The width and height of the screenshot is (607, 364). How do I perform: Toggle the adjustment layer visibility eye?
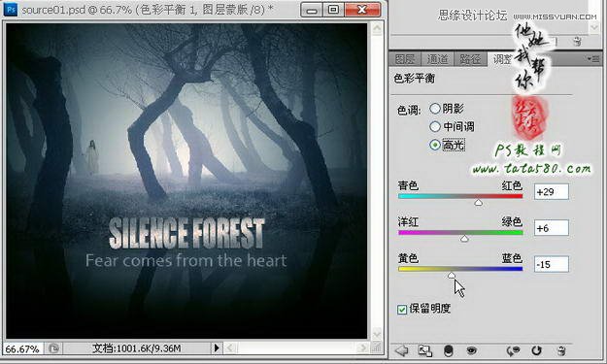(x=471, y=350)
